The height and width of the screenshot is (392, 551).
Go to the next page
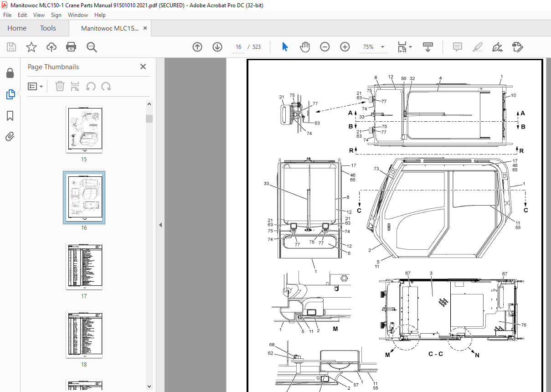tap(217, 47)
